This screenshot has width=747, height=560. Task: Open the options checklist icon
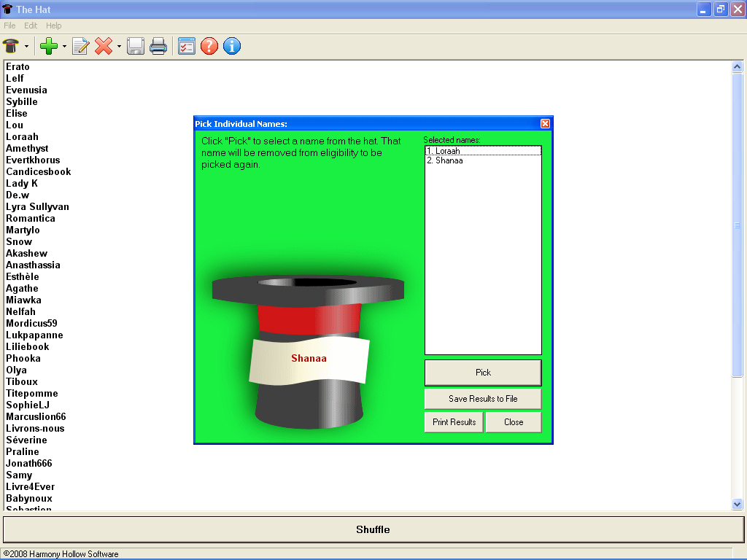(187, 47)
